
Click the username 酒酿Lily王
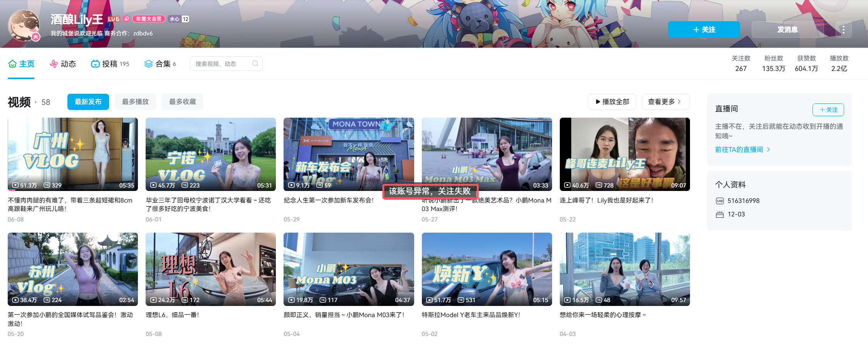(x=77, y=19)
